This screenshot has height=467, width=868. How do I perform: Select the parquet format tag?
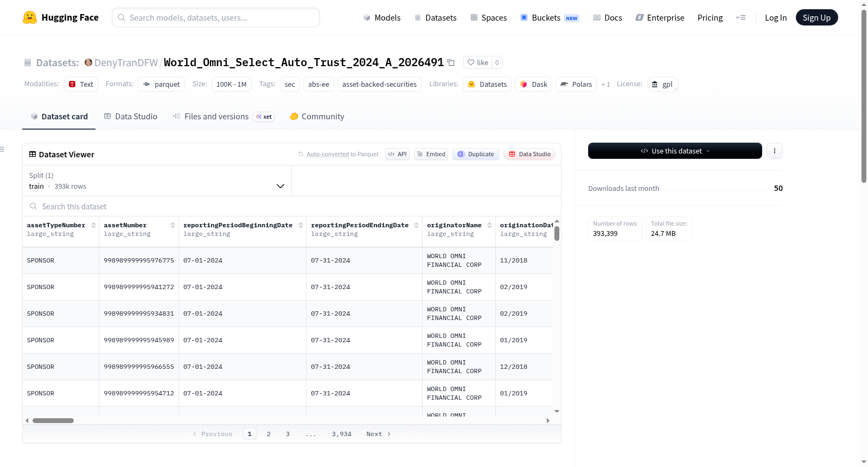161,84
